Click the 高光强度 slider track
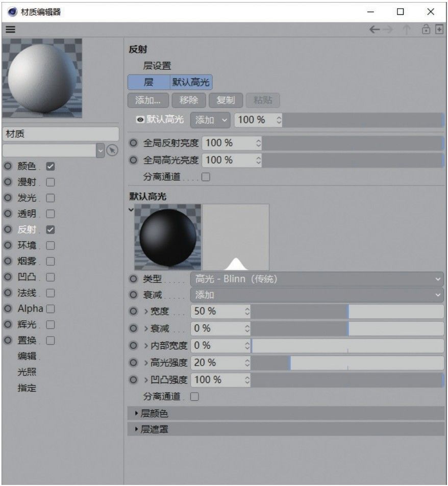This screenshot has height=486, width=448. pos(347,363)
